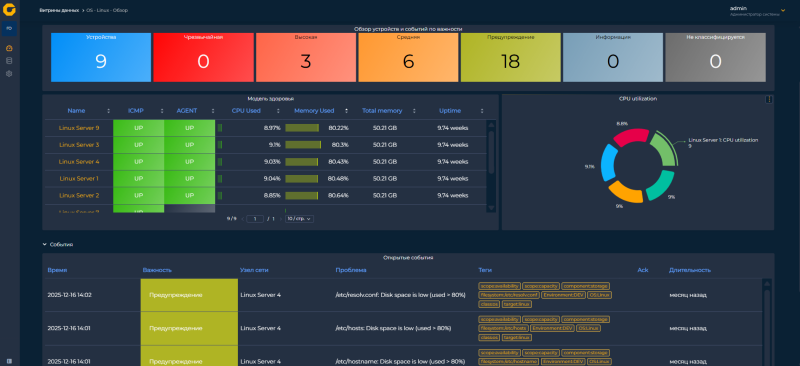
Task: Click the Средняя tile showing 6
Action: (408, 57)
